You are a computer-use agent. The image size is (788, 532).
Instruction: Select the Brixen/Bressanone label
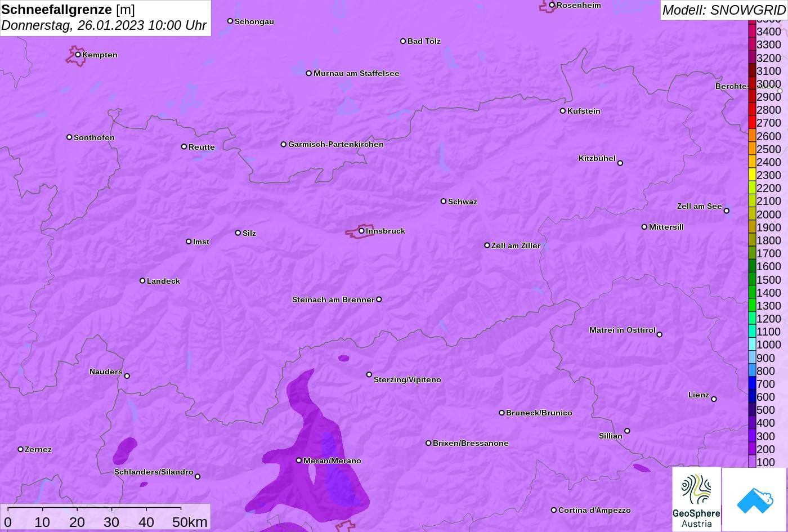coord(471,444)
